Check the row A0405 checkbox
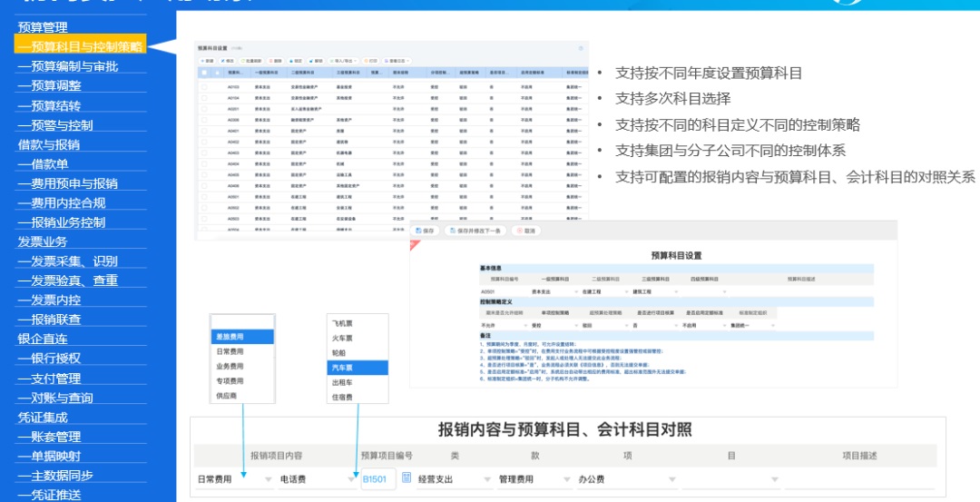The image size is (980, 502). pos(204,174)
